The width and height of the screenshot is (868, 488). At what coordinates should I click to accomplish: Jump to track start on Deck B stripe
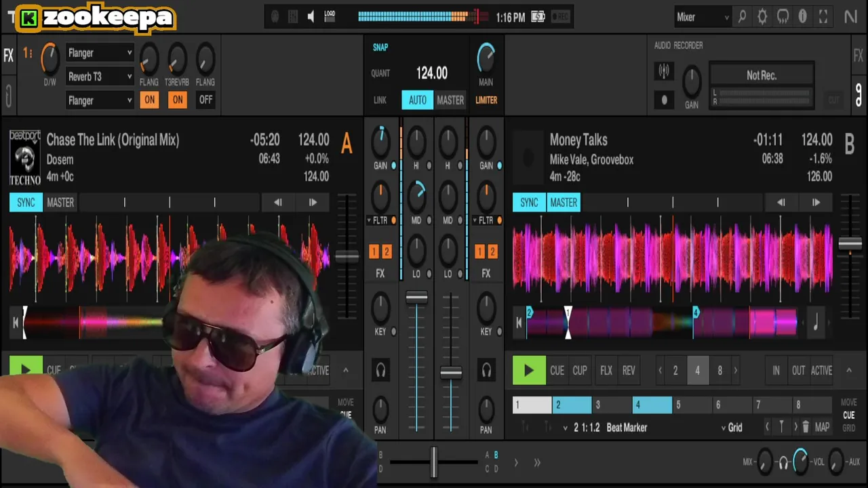pyautogui.click(x=519, y=323)
